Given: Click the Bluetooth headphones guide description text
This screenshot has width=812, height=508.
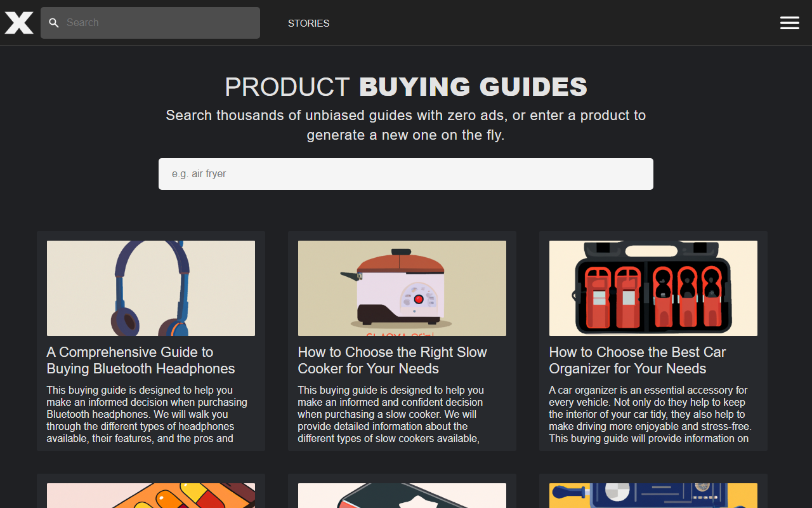Looking at the screenshot, I should (x=147, y=414).
